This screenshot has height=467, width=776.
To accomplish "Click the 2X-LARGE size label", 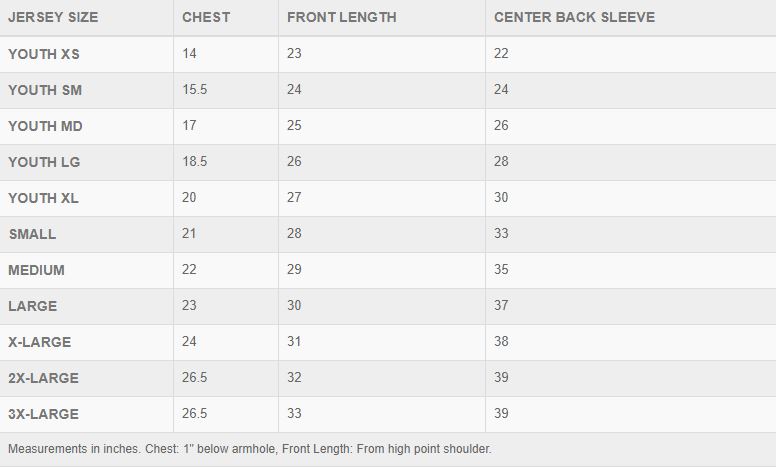I will coord(43,378).
